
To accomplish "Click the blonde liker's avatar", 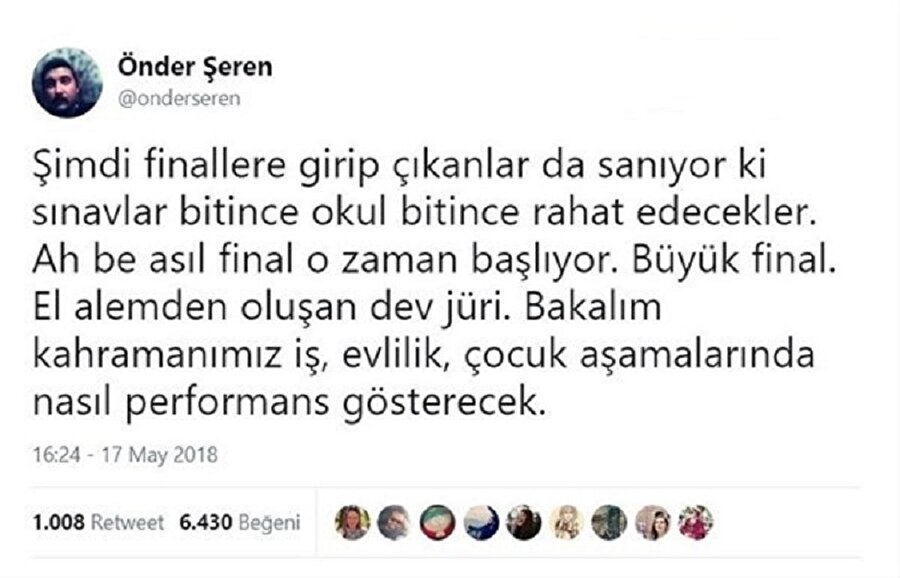I will 566,519.
